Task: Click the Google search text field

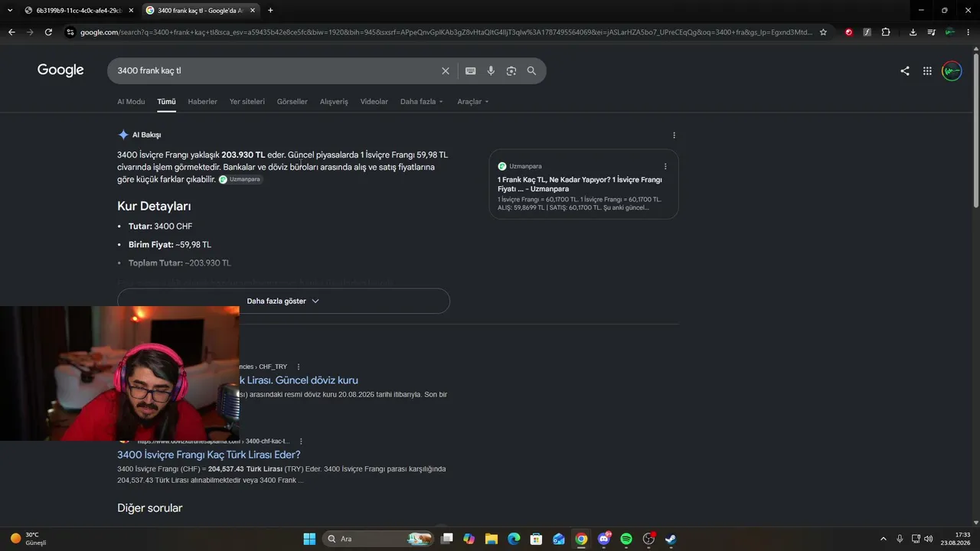Action: coord(276,70)
